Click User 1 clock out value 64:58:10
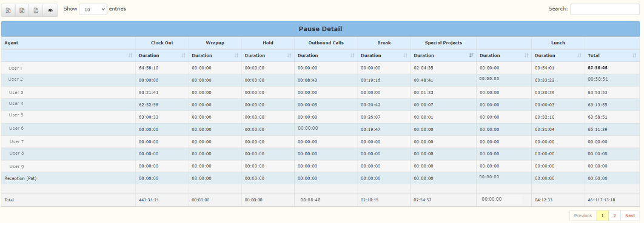This screenshot has height=225, width=644. coord(149,68)
